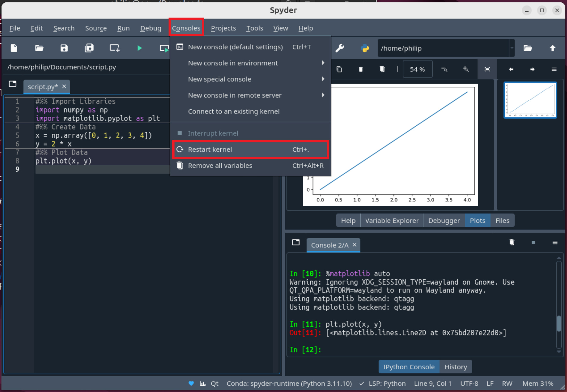Show the next plot arrow

point(532,69)
